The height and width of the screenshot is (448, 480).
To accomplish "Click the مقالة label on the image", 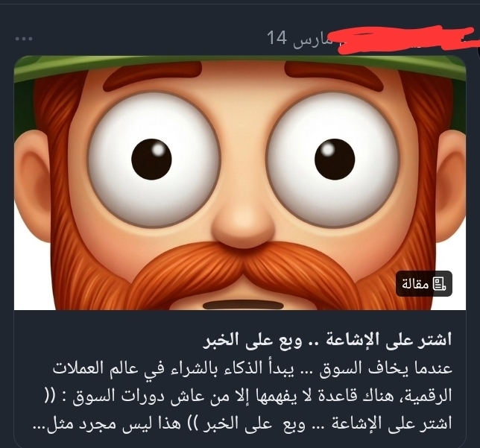I will point(415,284).
